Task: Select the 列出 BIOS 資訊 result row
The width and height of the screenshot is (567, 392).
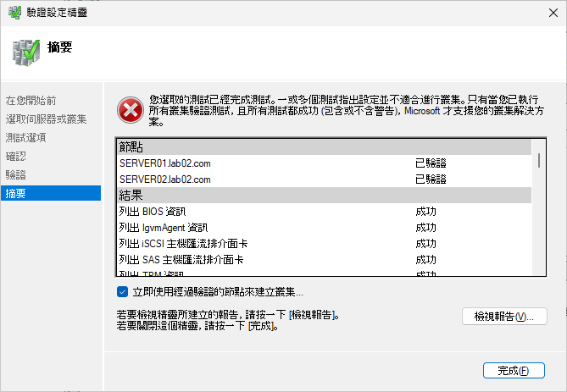Action: pos(325,212)
